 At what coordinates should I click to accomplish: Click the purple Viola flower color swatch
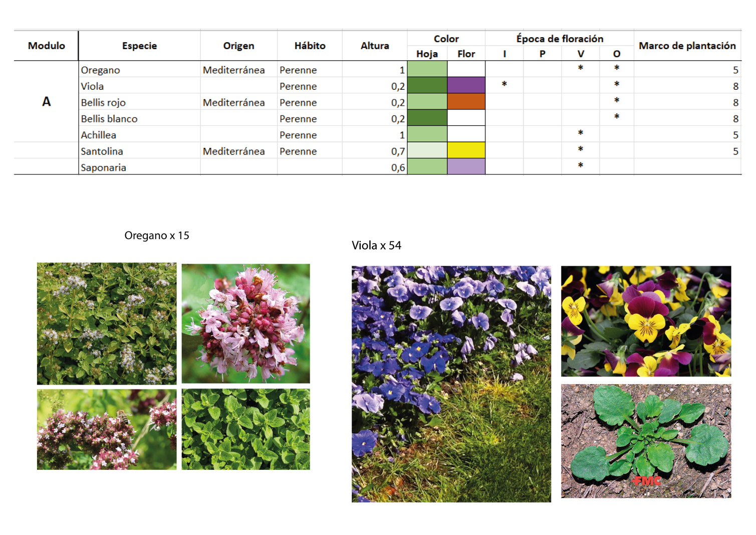coord(466,85)
